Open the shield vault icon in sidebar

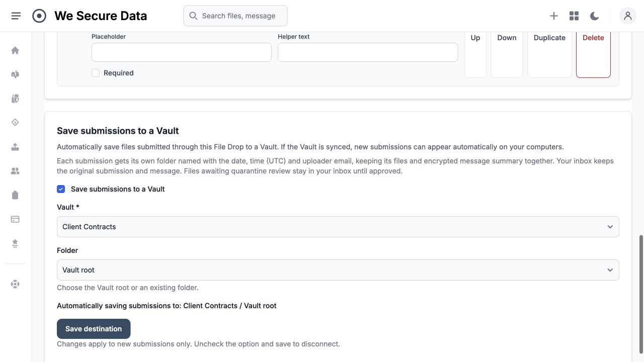tap(15, 99)
